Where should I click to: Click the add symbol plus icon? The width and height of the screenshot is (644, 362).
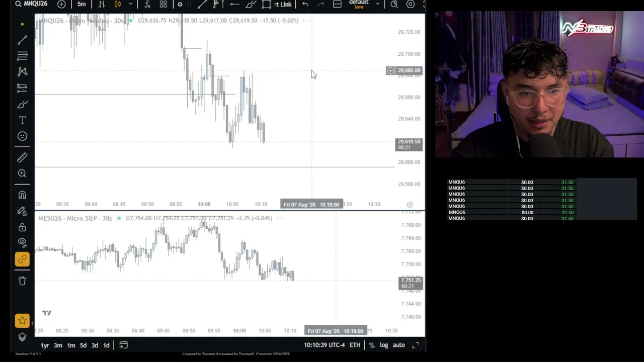click(61, 4)
